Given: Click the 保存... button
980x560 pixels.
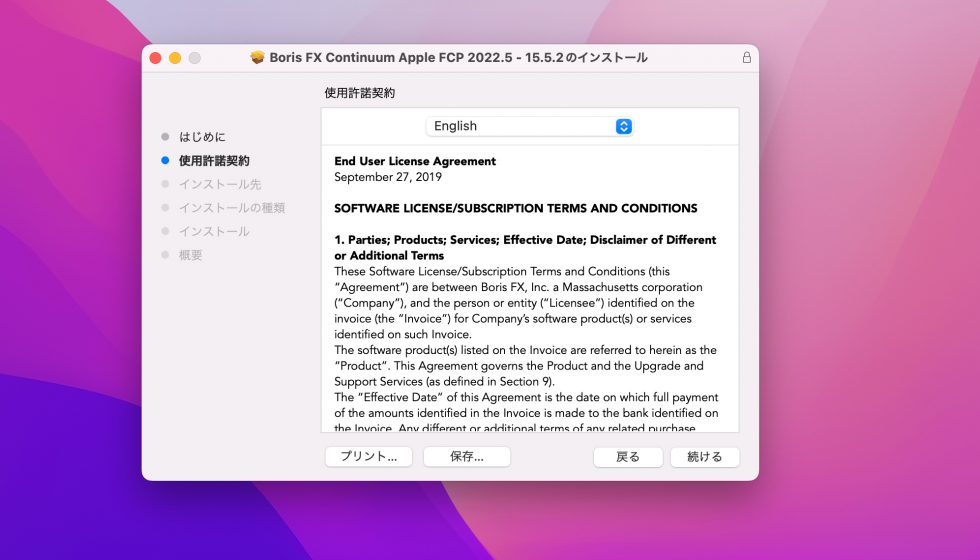Looking at the screenshot, I should pyautogui.click(x=467, y=456).
